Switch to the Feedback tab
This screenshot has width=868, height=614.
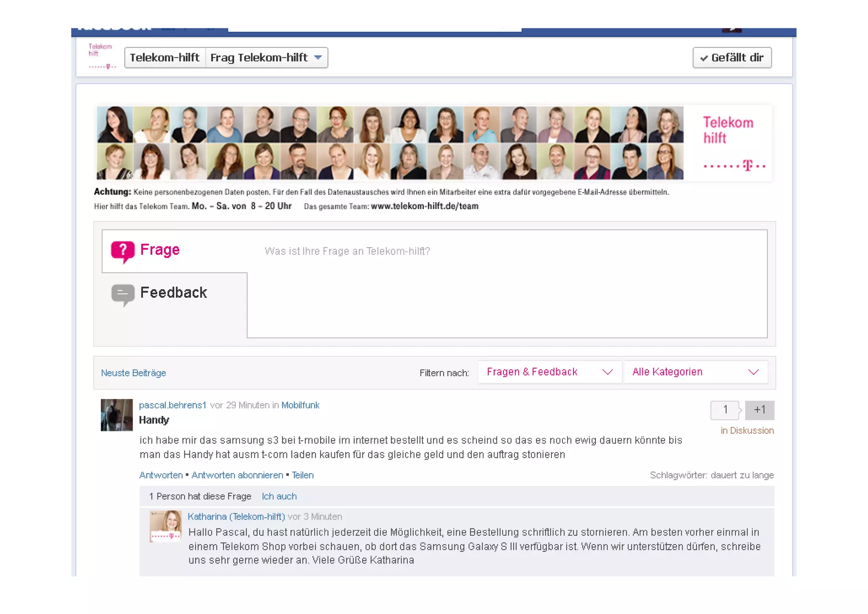pyautogui.click(x=173, y=293)
